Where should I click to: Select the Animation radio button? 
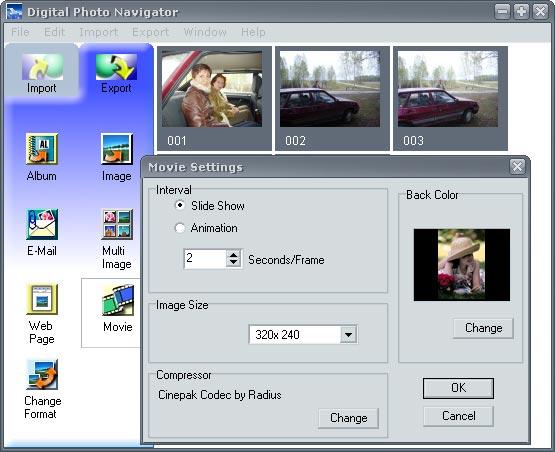(180, 228)
